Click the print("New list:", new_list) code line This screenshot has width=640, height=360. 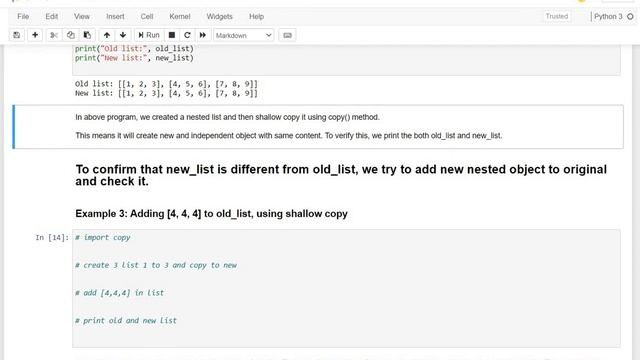pyautogui.click(x=134, y=58)
